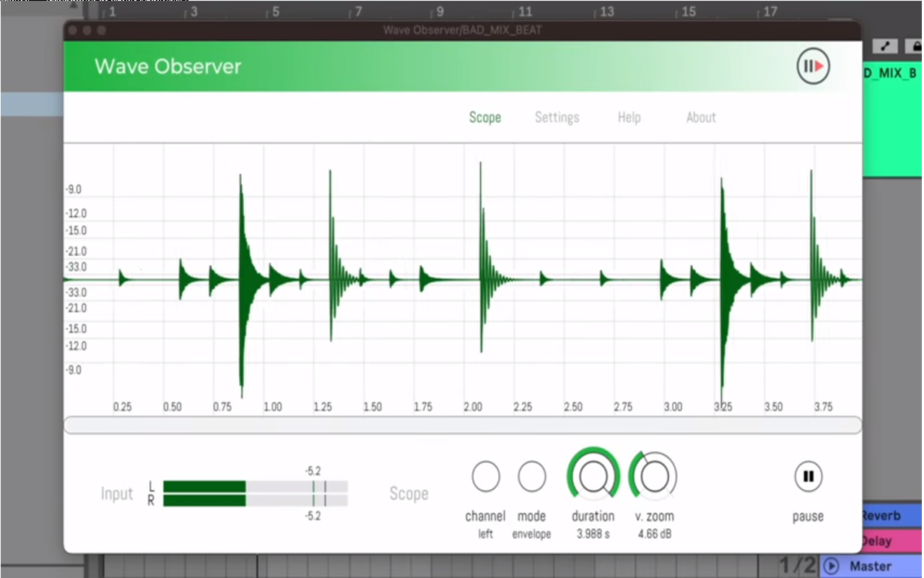This screenshot has width=924, height=578.
Task: Click the play icon beside Master track
Action: tap(831, 566)
